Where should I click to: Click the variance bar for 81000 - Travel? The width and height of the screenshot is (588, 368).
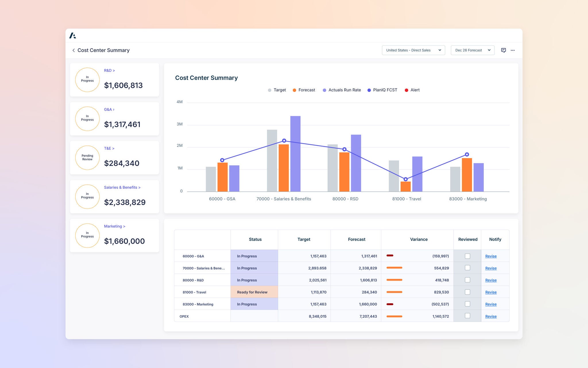(394, 292)
